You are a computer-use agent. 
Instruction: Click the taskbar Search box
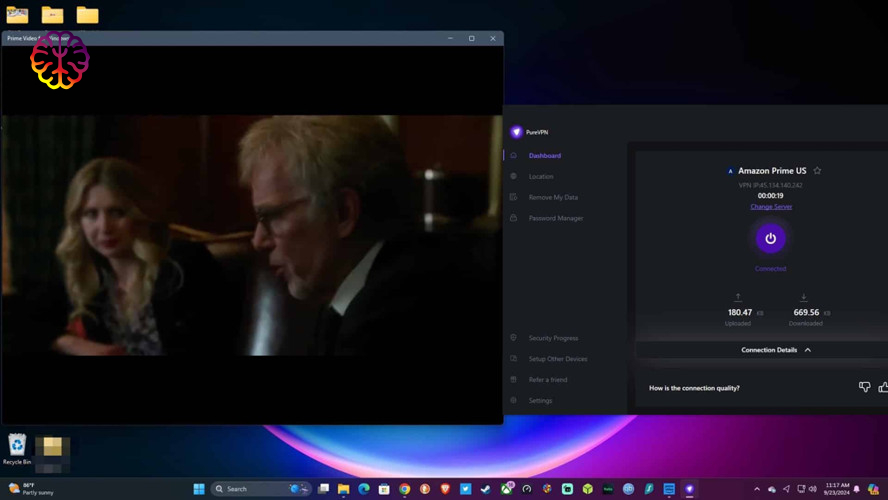tap(261, 489)
